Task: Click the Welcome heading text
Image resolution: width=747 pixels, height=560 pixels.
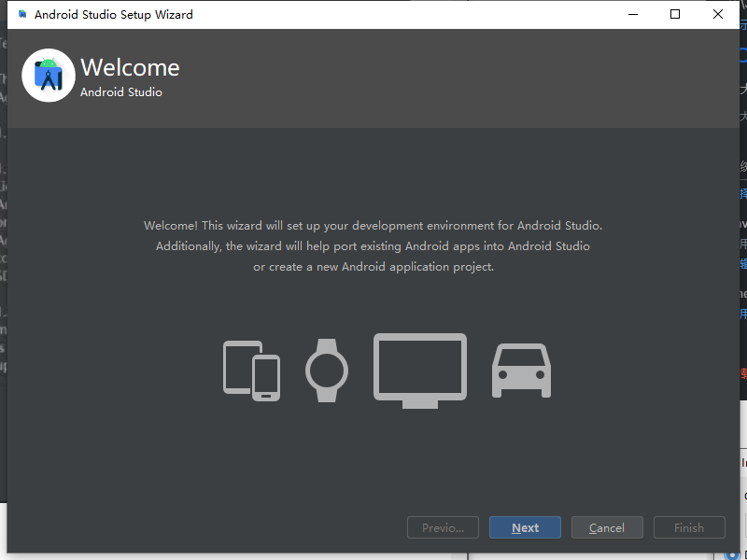Action: click(x=130, y=67)
